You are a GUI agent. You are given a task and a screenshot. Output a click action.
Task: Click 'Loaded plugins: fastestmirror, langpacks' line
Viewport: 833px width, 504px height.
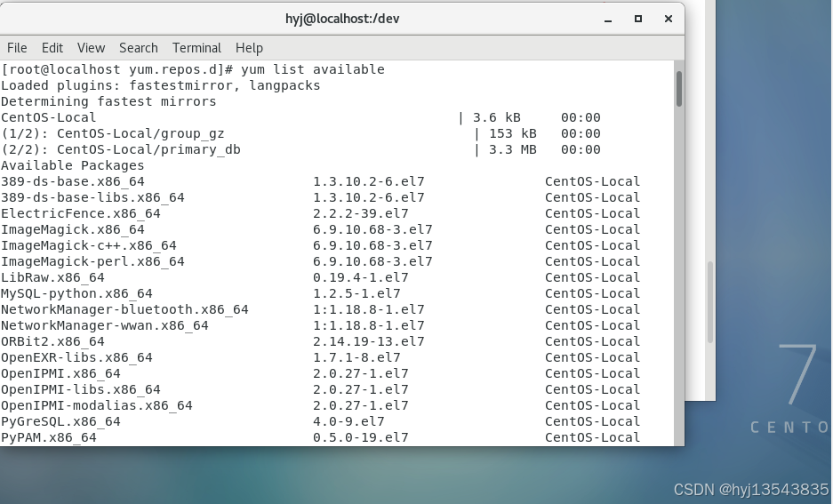pyautogui.click(x=160, y=85)
